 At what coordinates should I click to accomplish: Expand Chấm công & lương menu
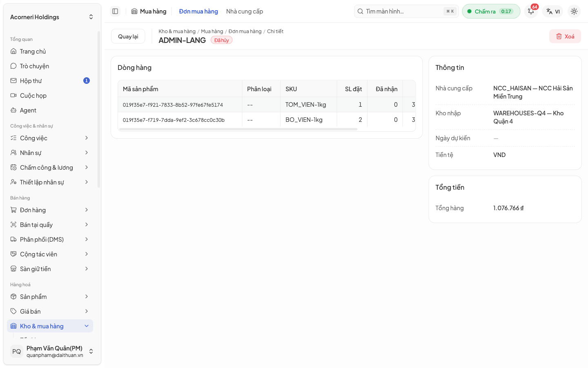point(50,168)
